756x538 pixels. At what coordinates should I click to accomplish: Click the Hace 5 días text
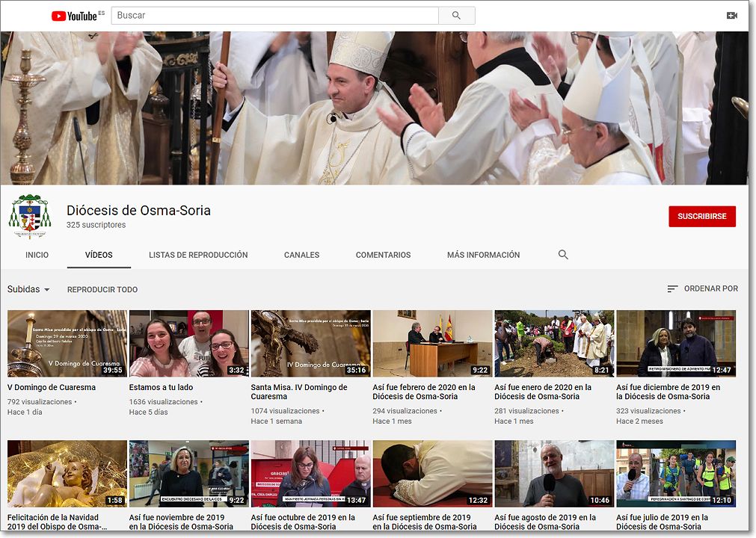point(149,412)
